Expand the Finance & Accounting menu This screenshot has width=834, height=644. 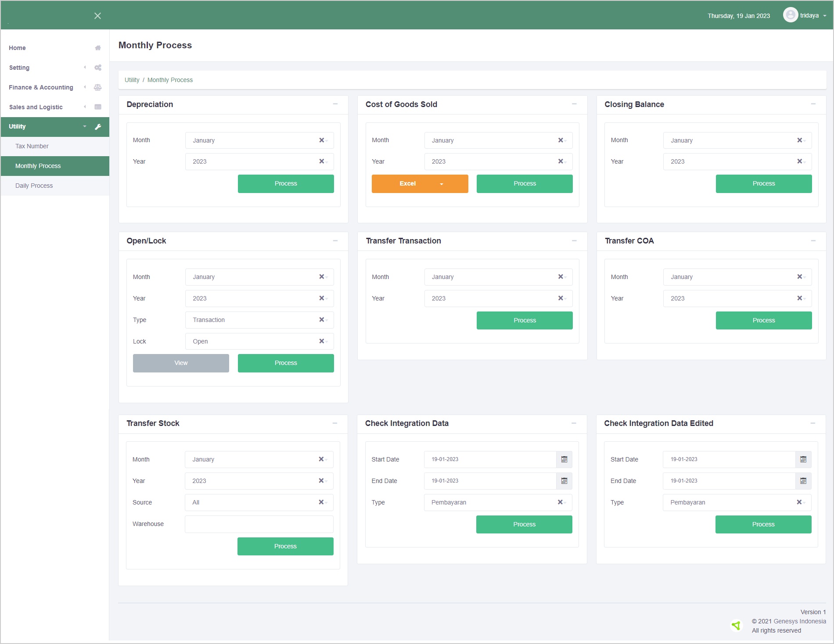[x=41, y=87]
